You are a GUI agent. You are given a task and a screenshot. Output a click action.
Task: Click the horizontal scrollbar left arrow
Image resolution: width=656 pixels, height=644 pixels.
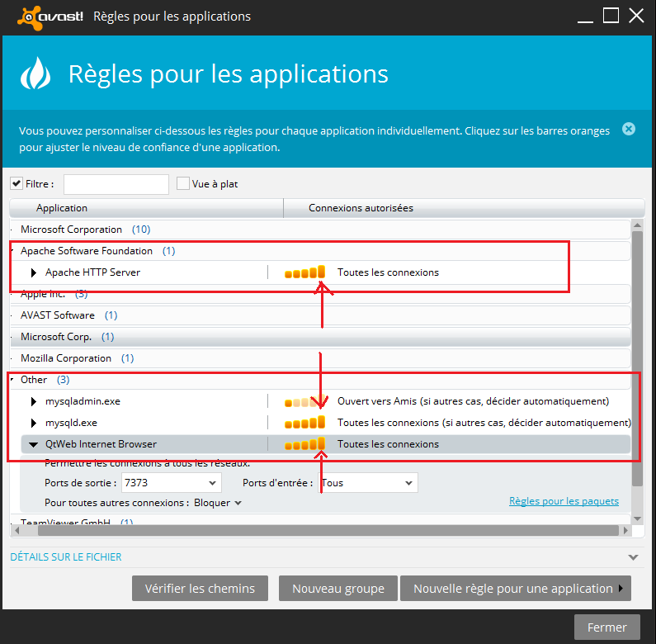click(x=17, y=531)
